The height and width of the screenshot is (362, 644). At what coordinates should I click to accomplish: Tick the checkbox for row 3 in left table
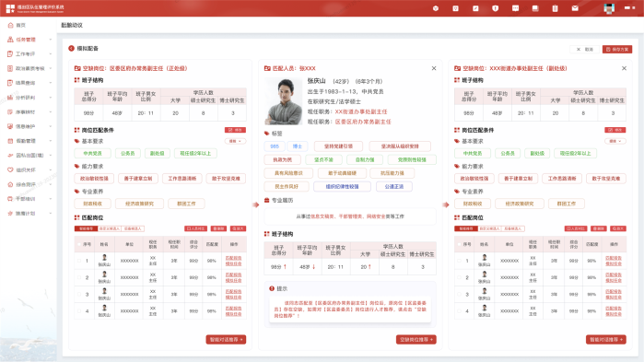pos(79,294)
